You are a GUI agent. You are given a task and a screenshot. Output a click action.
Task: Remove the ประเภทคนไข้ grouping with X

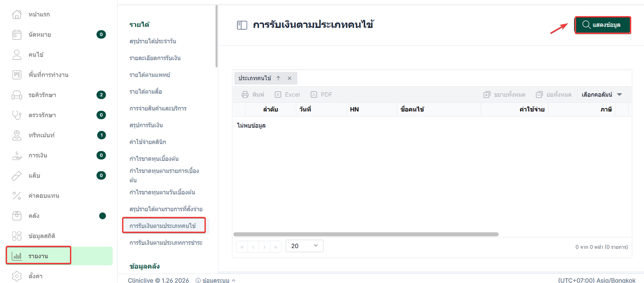[289, 78]
